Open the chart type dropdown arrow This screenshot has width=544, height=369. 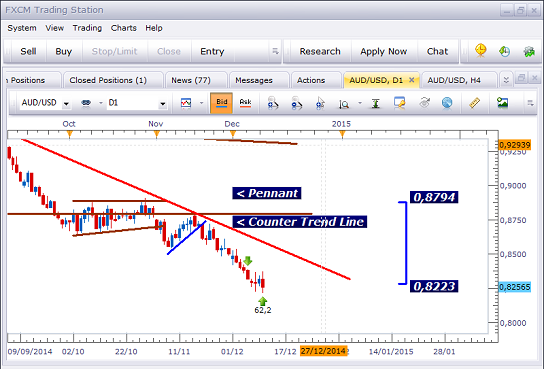point(201,103)
